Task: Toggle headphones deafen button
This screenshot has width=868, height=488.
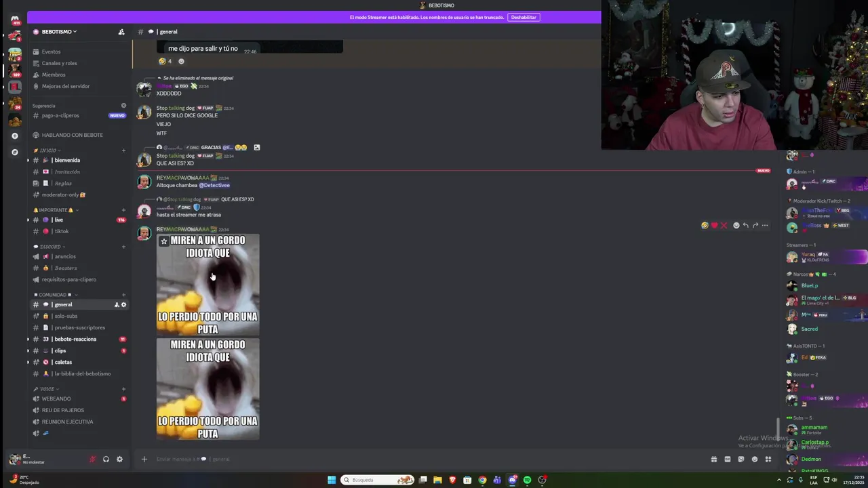Action: click(106, 459)
